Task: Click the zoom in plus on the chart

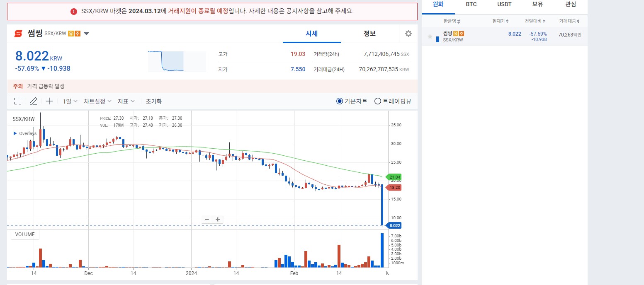Action: (x=218, y=219)
